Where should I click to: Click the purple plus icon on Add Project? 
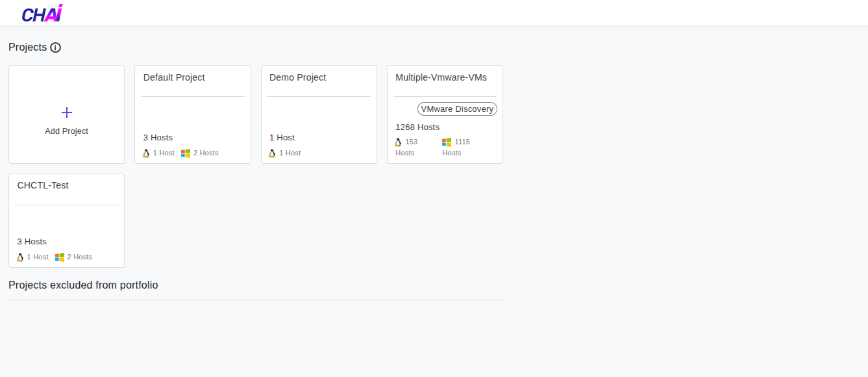tap(66, 112)
